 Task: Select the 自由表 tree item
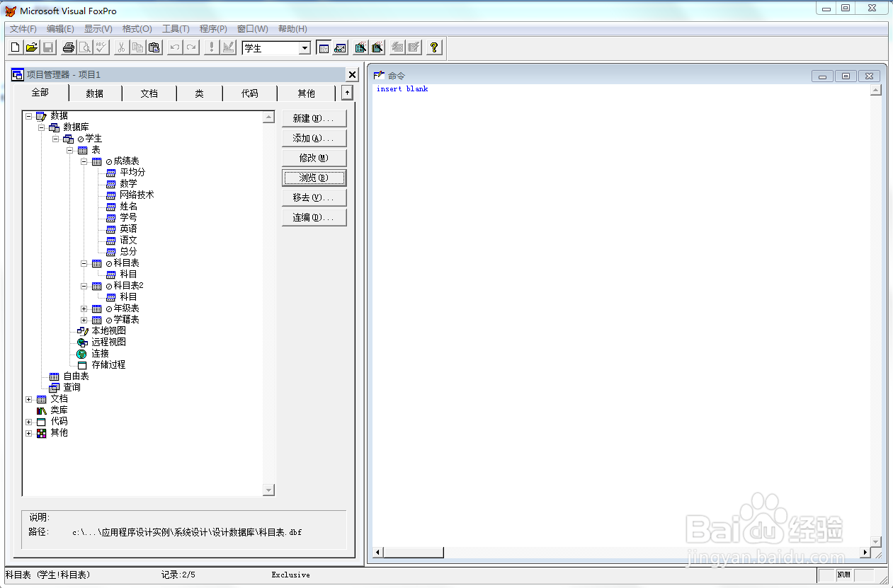pos(76,376)
